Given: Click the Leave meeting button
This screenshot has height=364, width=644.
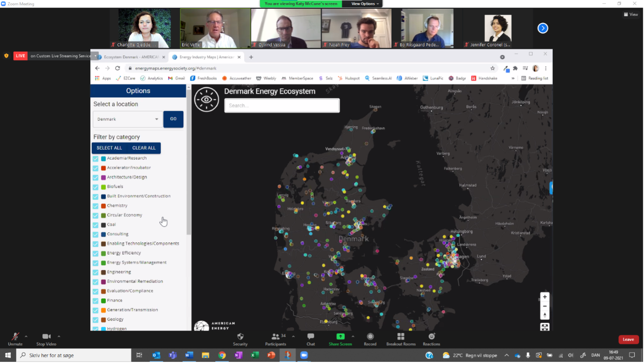Looking at the screenshot, I should coord(628,340).
